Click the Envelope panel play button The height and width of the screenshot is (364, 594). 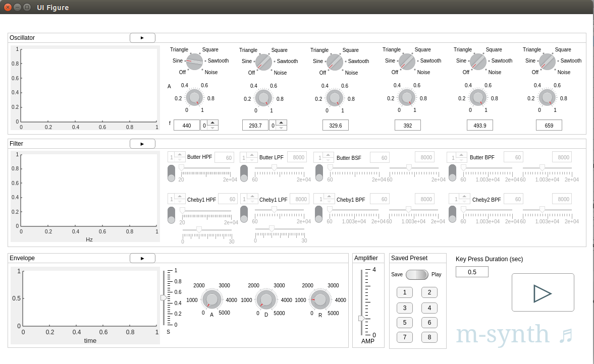142,258
